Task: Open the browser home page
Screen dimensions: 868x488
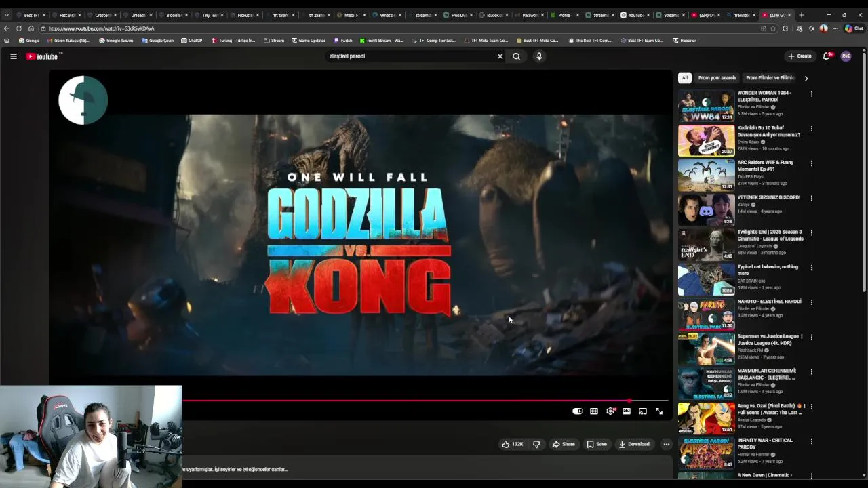Action: click(x=31, y=28)
